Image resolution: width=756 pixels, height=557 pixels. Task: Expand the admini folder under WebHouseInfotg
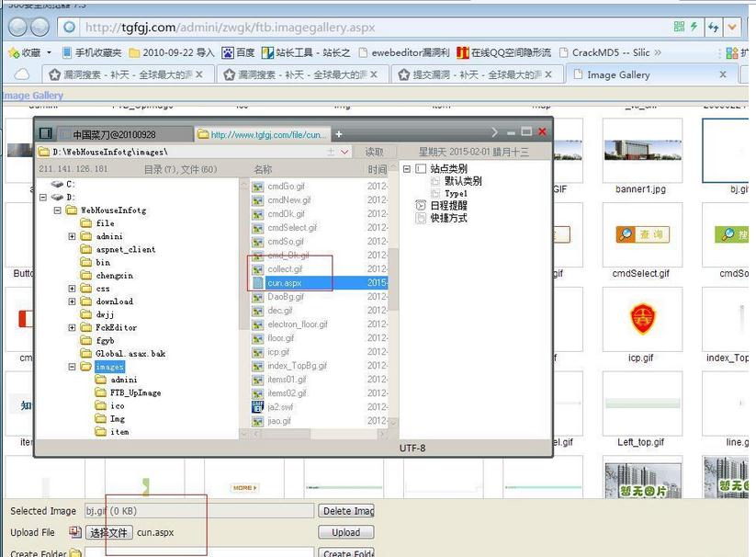pos(72,236)
